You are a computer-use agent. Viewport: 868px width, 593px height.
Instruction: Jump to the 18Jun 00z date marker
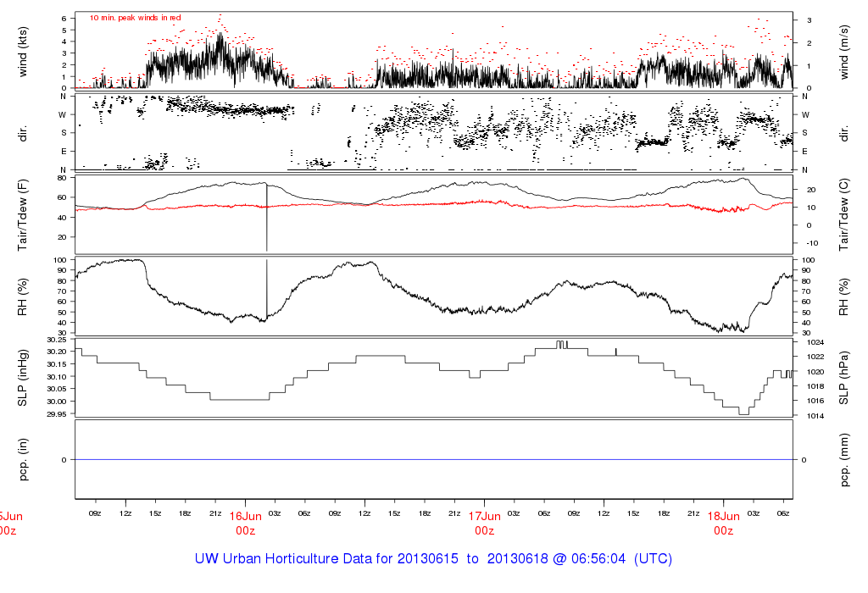pyautogui.click(x=723, y=523)
